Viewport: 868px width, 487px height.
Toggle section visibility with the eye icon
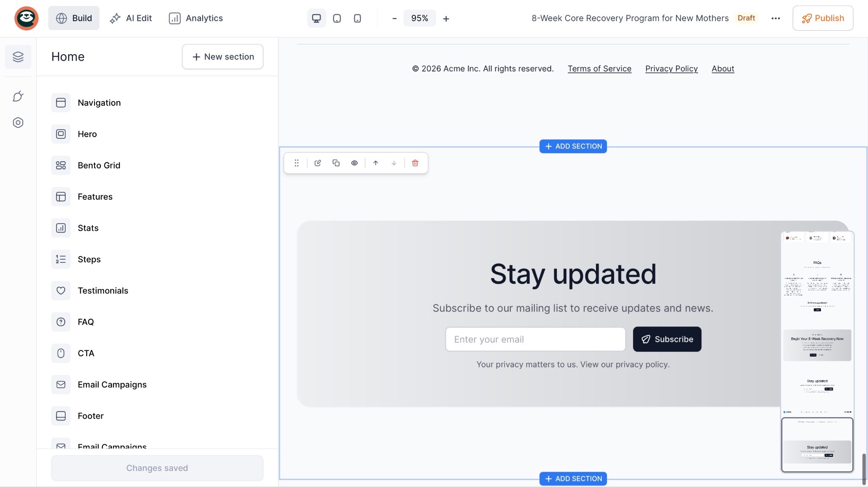354,163
